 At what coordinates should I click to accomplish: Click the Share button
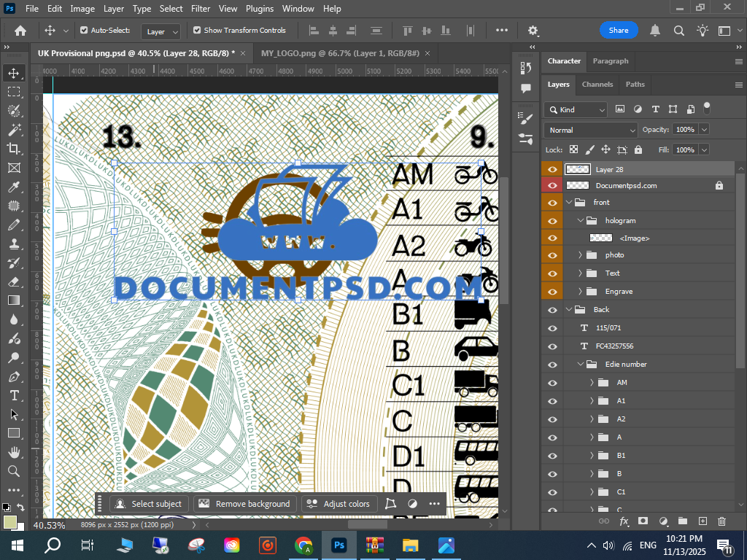619,31
